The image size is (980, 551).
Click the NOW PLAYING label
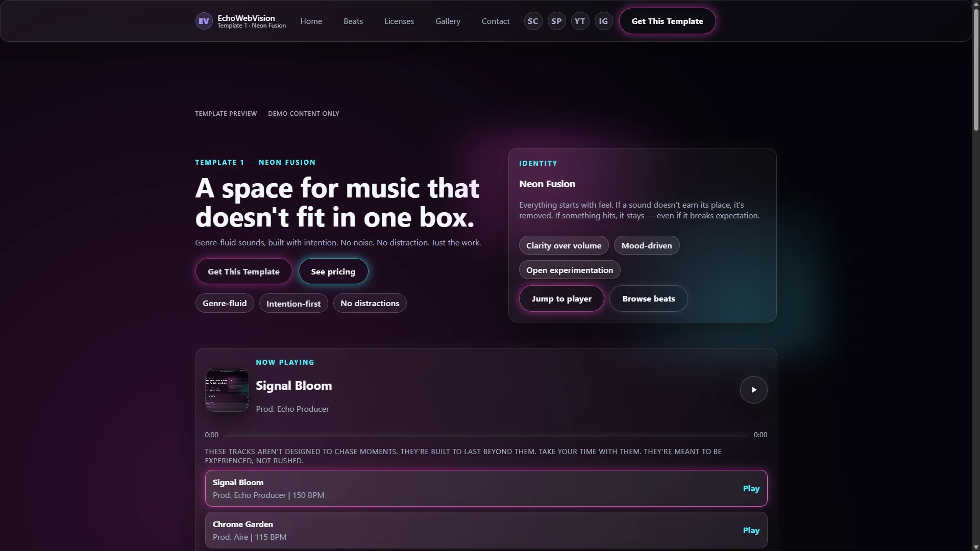point(285,362)
